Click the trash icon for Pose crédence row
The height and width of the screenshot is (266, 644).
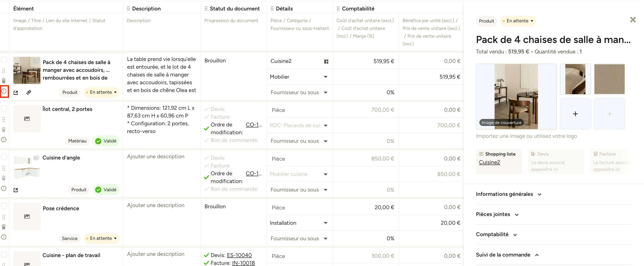(x=4, y=227)
